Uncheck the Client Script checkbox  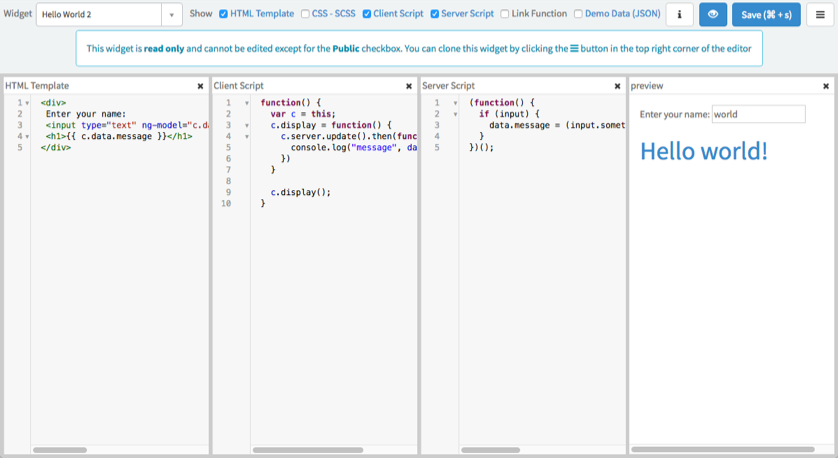click(x=367, y=14)
